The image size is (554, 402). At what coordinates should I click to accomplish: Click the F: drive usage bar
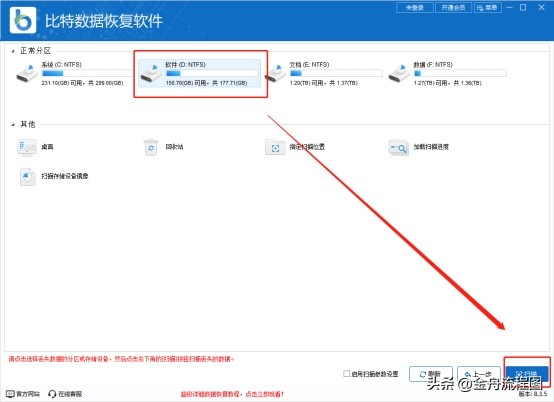pyautogui.click(x=460, y=73)
